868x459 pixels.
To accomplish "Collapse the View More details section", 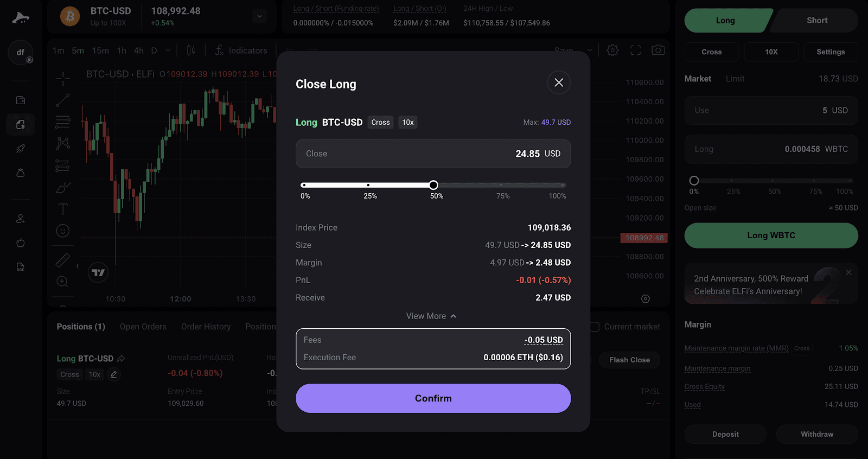I will 431,316.
